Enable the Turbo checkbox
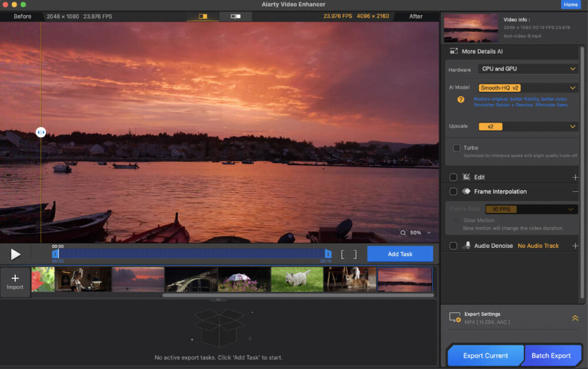Image resolution: width=588 pixels, height=369 pixels. click(x=457, y=148)
